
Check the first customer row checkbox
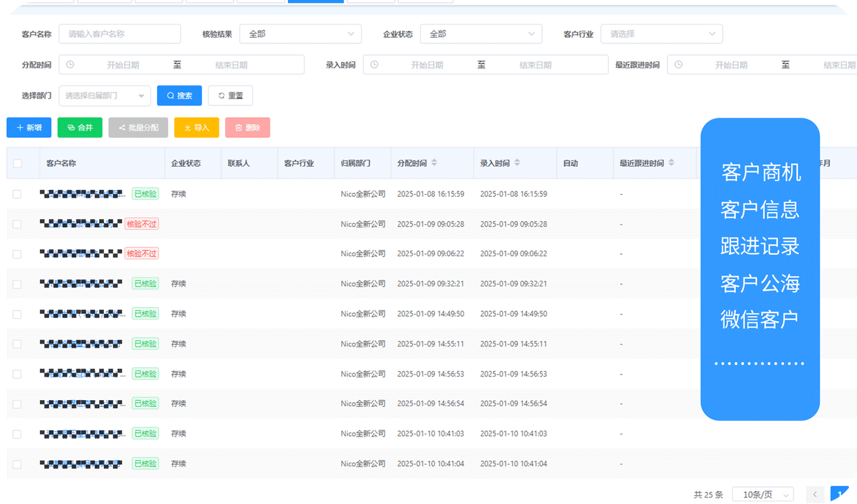tap(17, 194)
